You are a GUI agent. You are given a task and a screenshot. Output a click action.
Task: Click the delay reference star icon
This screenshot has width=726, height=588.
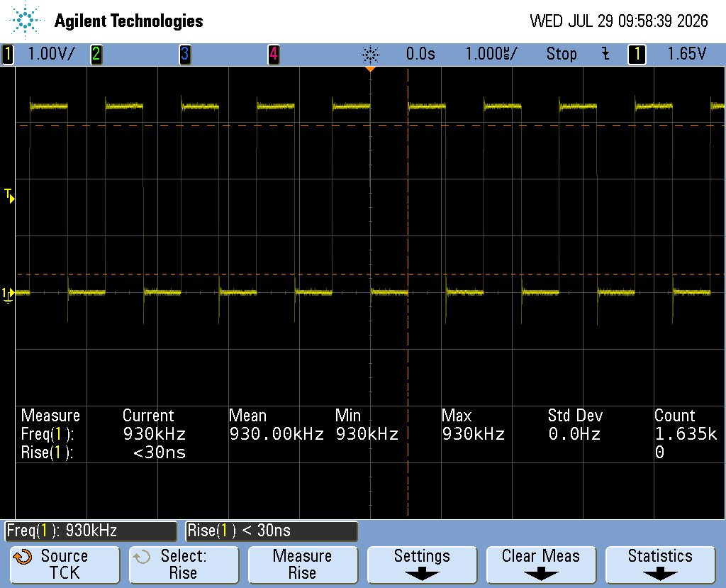pos(370,55)
